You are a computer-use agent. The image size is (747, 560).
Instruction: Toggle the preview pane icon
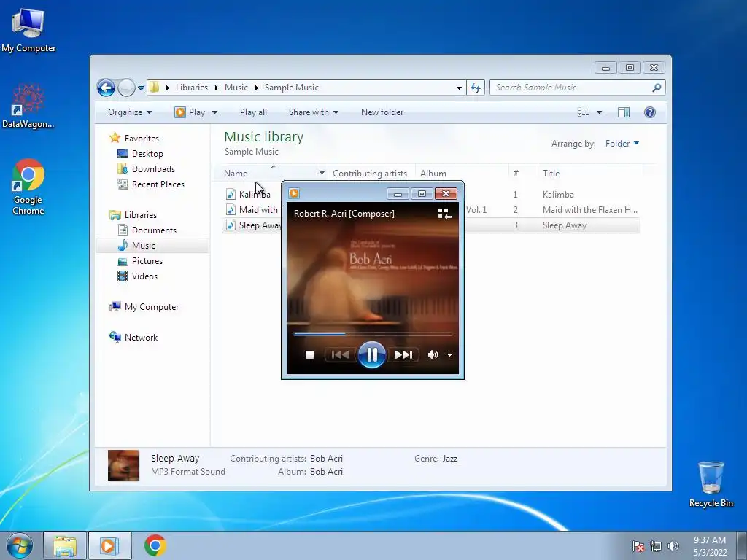[x=624, y=112]
